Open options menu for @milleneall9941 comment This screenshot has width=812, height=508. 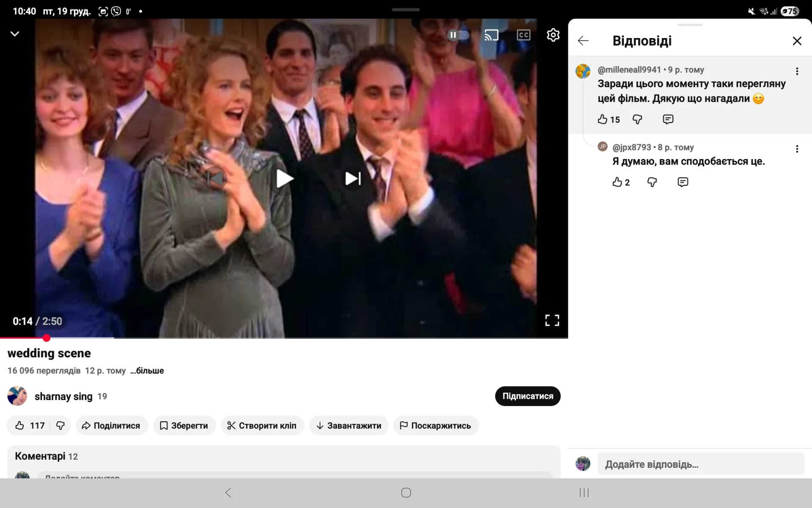(797, 72)
